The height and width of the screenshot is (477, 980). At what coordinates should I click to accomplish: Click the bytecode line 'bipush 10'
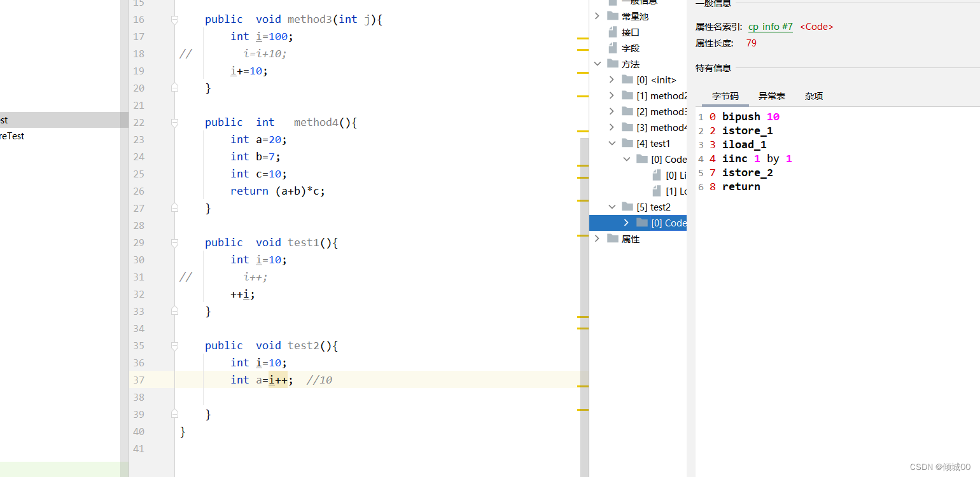750,117
